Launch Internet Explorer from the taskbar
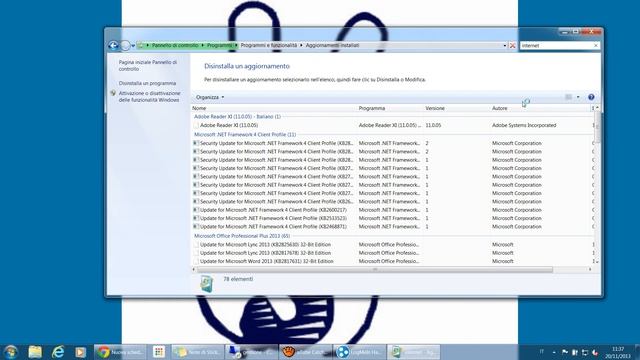Screen dimensions: 640x360 [x=58, y=352]
